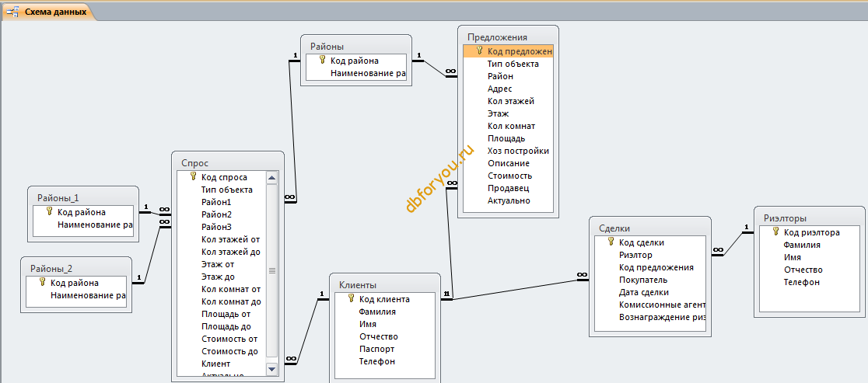Select the Клиенты table title
The height and width of the screenshot is (383, 868).
coord(358,285)
